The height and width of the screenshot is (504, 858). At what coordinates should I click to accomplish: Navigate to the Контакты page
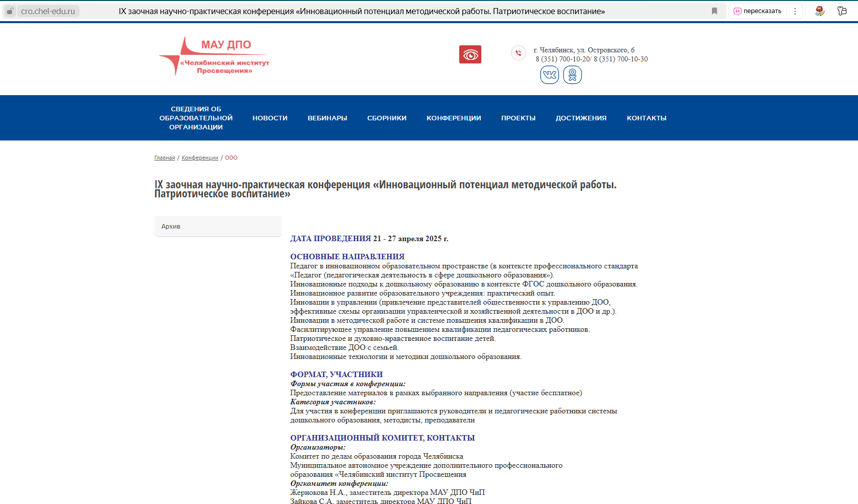646,118
